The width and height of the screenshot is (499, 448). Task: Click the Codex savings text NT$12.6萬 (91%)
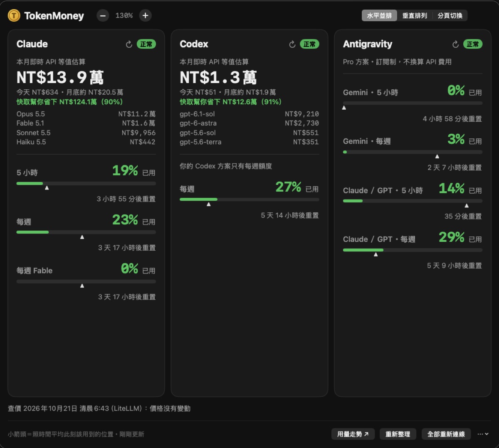click(x=231, y=102)
